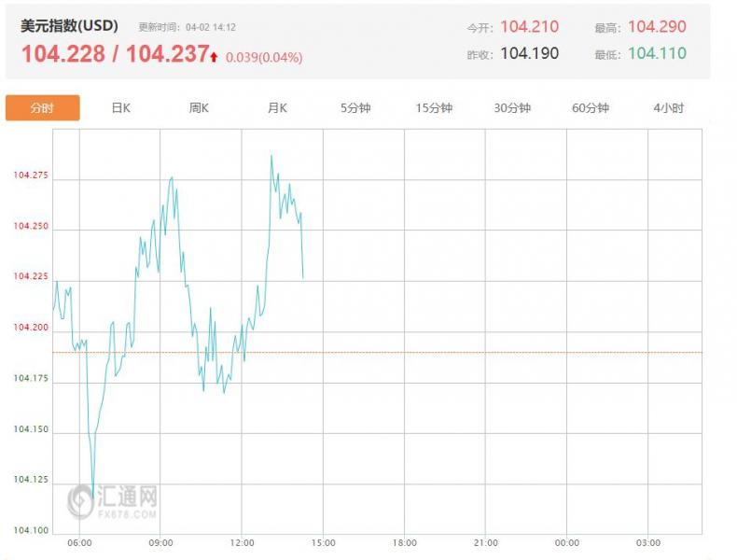Choose the 60分钟 interval tab

point(591,108)
